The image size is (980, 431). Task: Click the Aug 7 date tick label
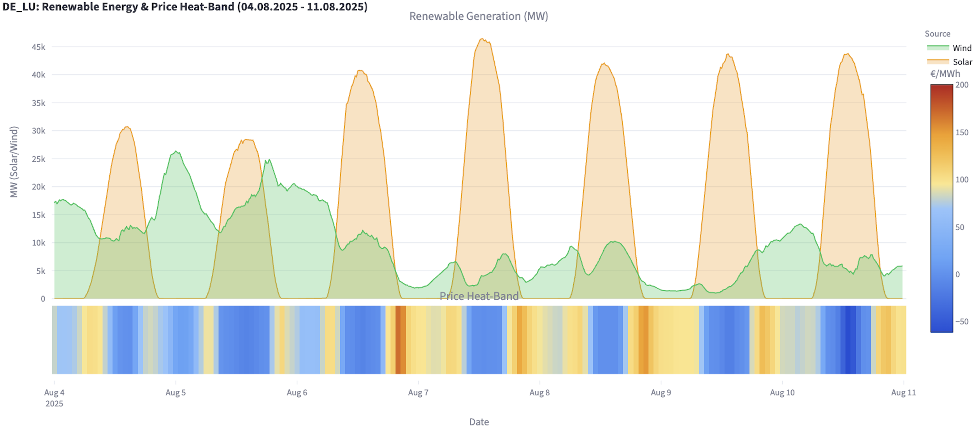[418, 392]
